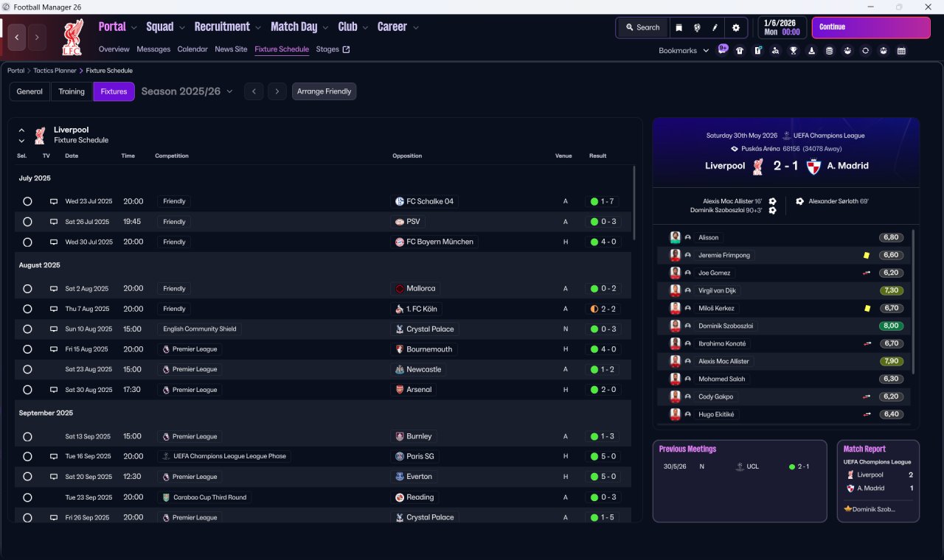The height and width of the screenshot is (560, 944).
Task: Click the fixture list vertical scrollbar
Action: 634,203
